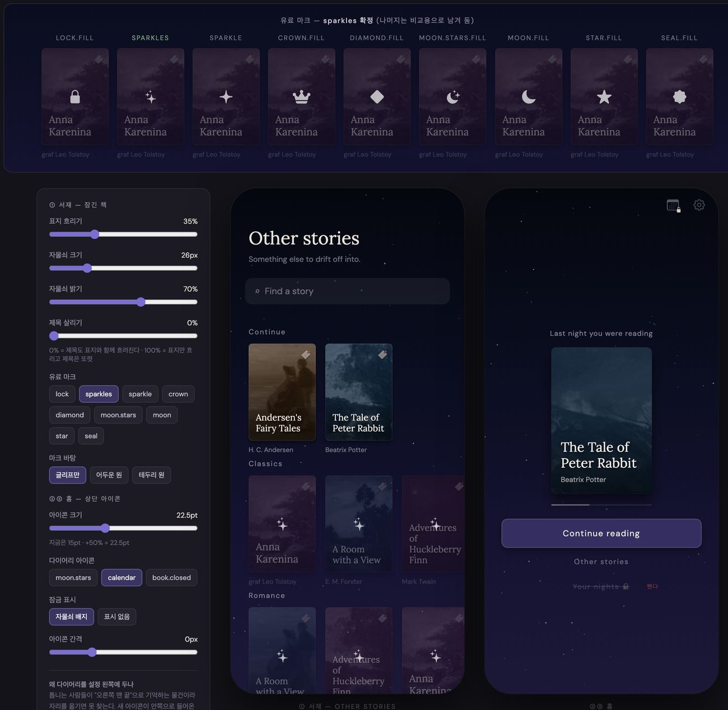The height and width of the screenshot is (710, 728).
Task: Click the star glyph on the STAR.FILL card
Action: click(x=604, y=97)
